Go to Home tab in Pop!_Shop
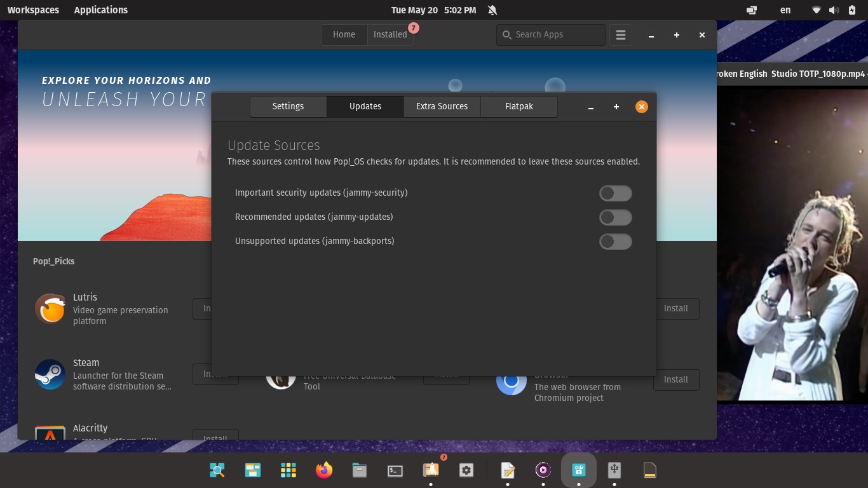Image resolution: width=868 pixels, height=488 pixels. click(x=344, y=35)
